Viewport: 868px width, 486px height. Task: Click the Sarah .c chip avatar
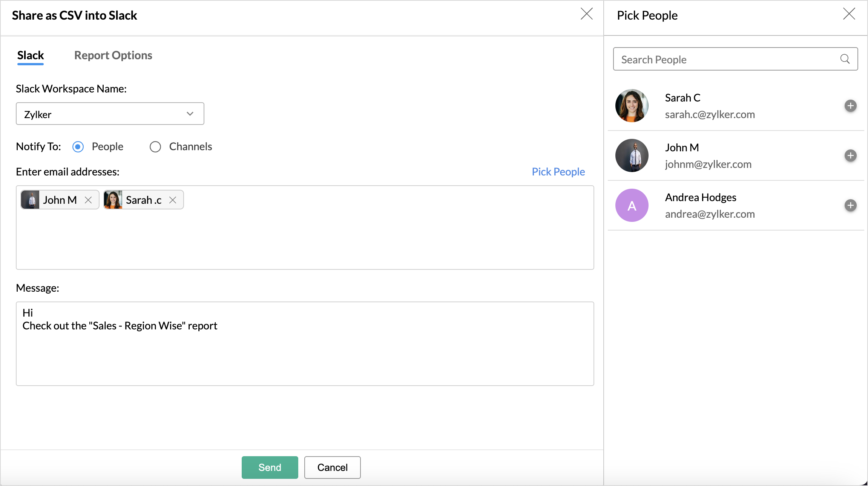(113, 200)
